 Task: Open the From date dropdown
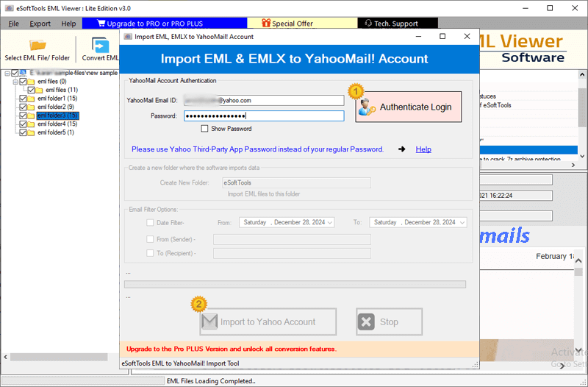pos(330,223)
